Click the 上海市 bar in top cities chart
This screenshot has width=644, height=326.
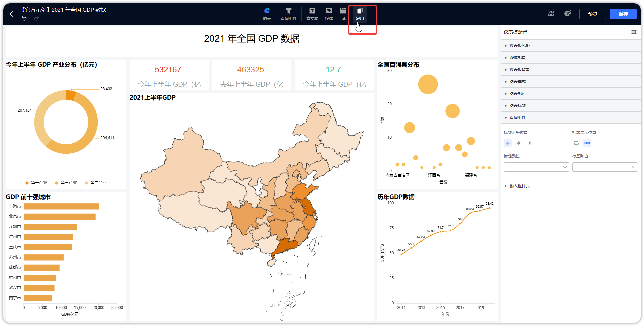pyautogui.click(x=61, y=206)
